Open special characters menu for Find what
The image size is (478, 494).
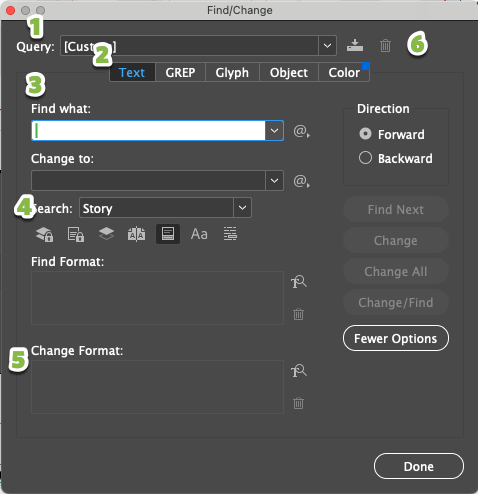click(302, 131)
